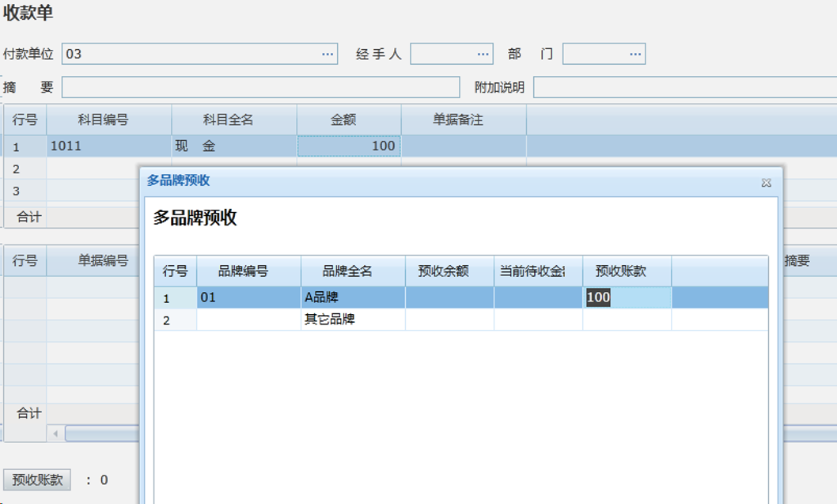This screenshot has width=837, height=504.
Task: Click the 金额 cell showing 100
Action: click(349, 146)
